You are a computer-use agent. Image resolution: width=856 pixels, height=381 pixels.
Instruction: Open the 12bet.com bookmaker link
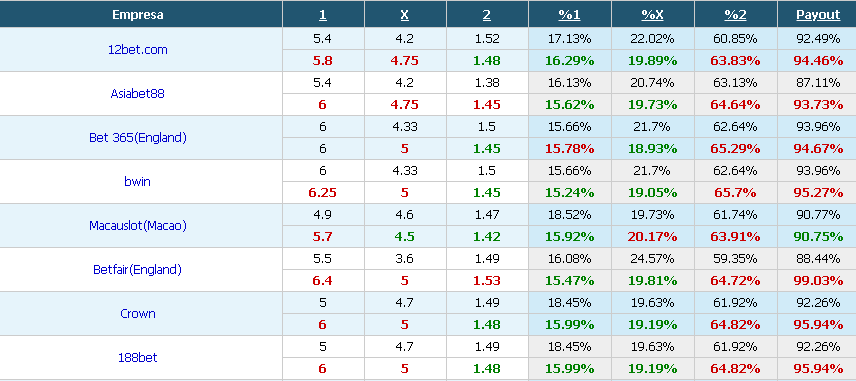138,50
